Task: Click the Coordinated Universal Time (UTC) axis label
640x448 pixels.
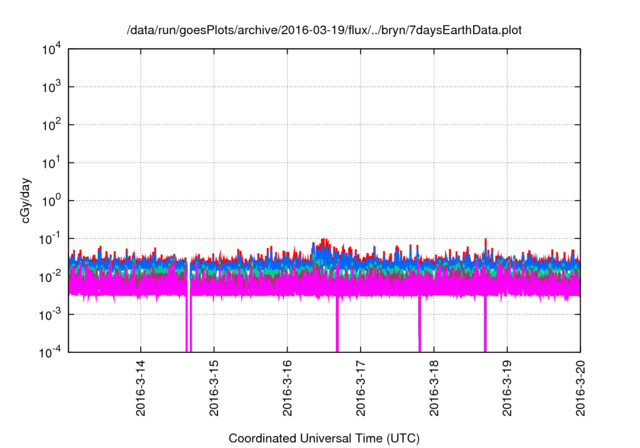Action: coord(324,438)
